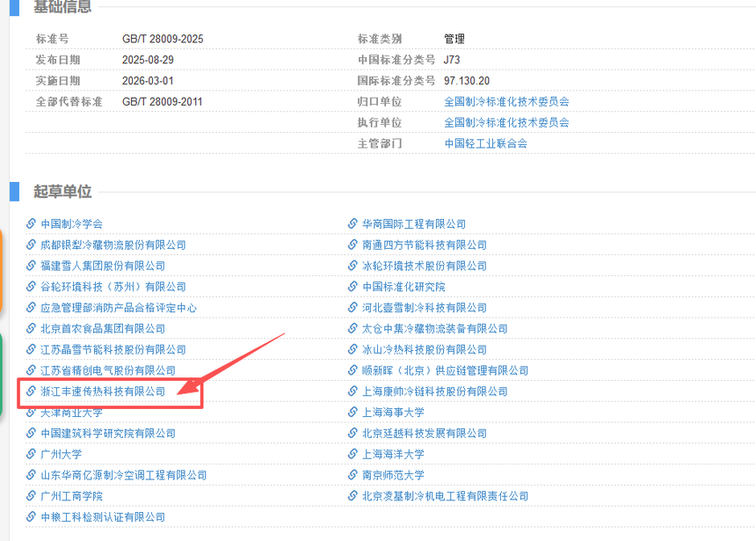Click link icon beside 中粮工科检测认证有限公司
The height and width of the screenshot is (541, 756).
coord(32,517)
